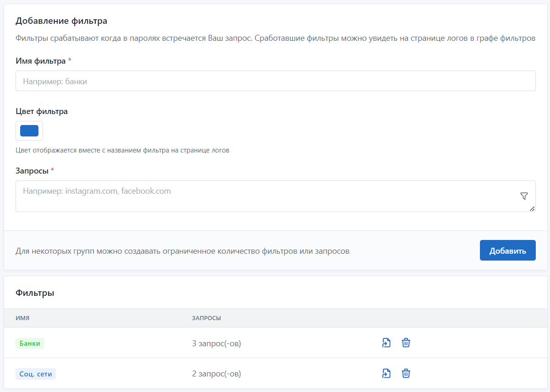The height and width of the screenshot is (392, 550).
Task: Click the 'Цвет фильтра' label
Action: coord(42,111)
